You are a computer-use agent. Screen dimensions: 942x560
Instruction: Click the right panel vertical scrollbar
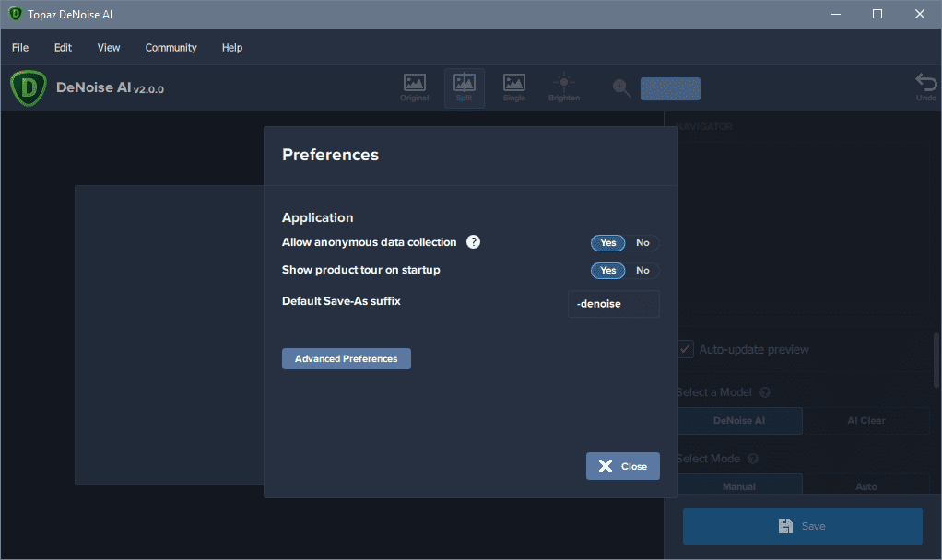pos(936,360)
